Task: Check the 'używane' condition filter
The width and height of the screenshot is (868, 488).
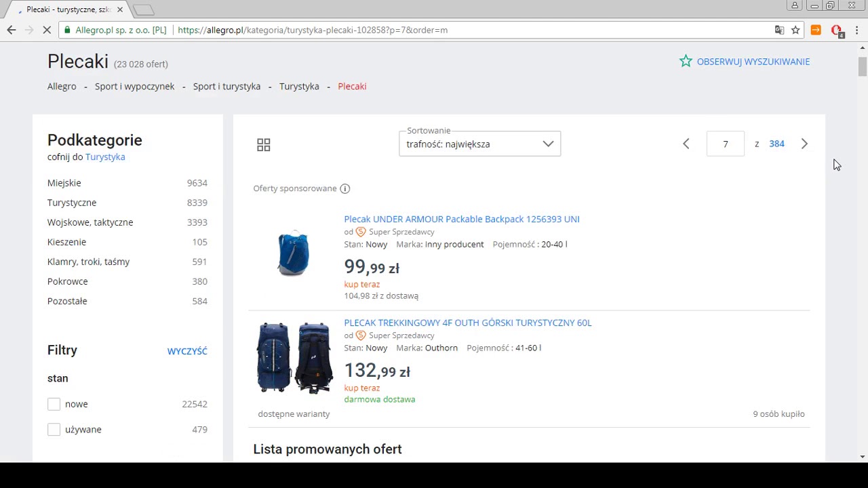Action: pos(54,430)
